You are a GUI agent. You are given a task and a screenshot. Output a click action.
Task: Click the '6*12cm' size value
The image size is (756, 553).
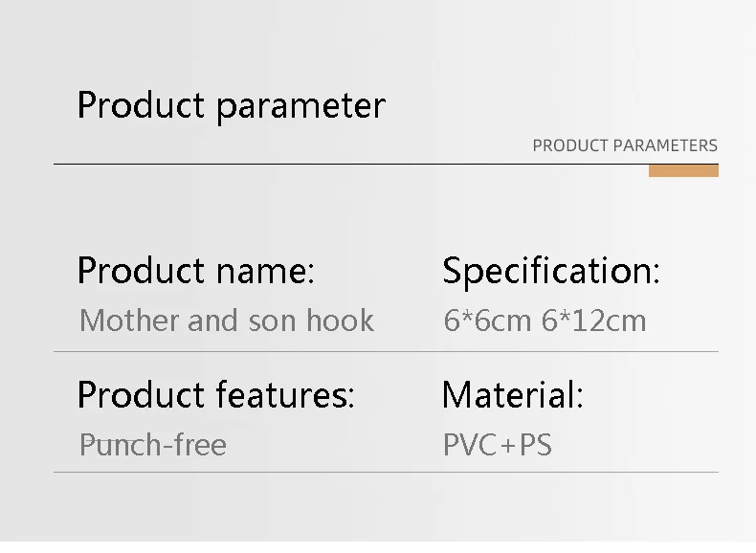(x=594, y=321)
